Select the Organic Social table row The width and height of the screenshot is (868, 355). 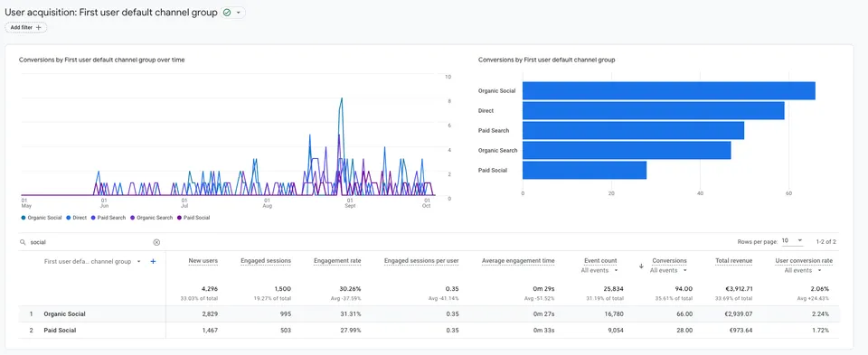429,314
